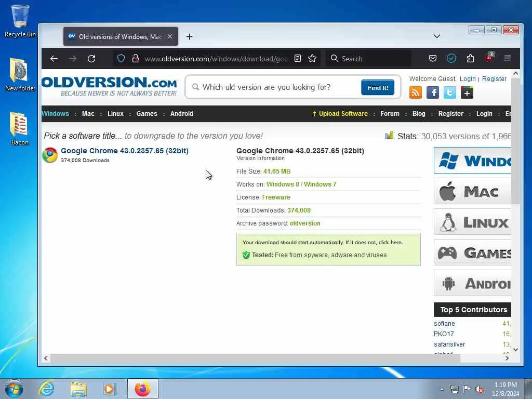Viewport: 532px width, 399px height.
Task: Click the vertical scrollbar down arrow
Action: click(x=516, y=350)
